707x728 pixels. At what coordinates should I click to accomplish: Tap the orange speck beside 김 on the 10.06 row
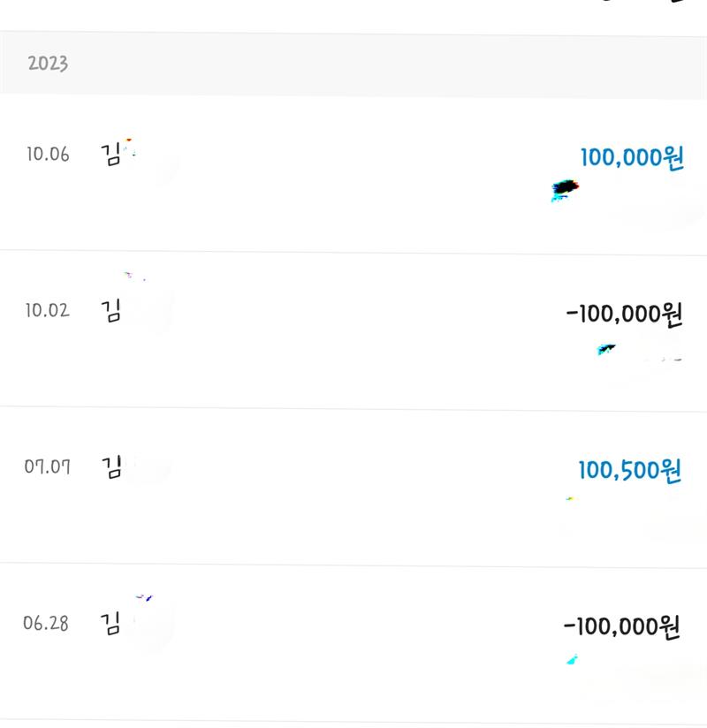[x=129, y=140]
